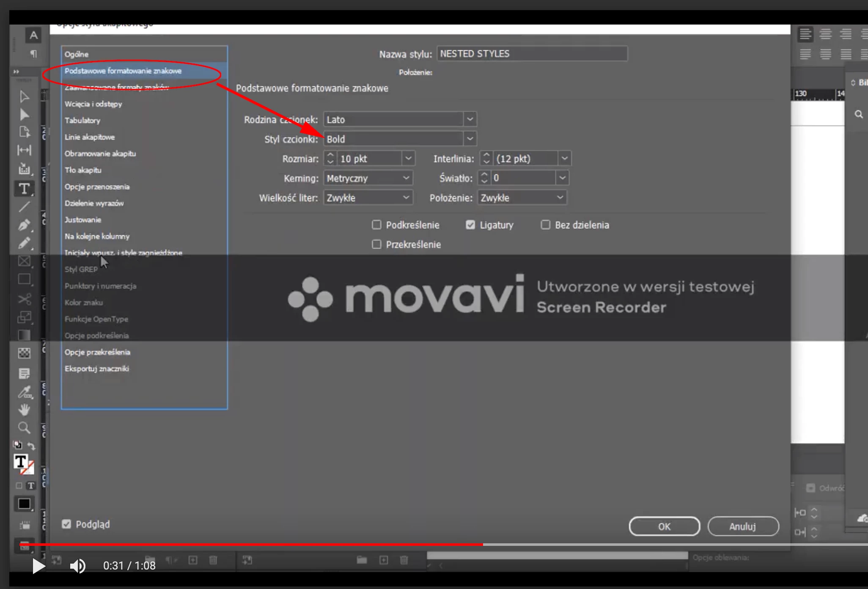The height and width of the screenshot is (589, 868).
Task: Select the Hand tool
Action: point(24,410)
